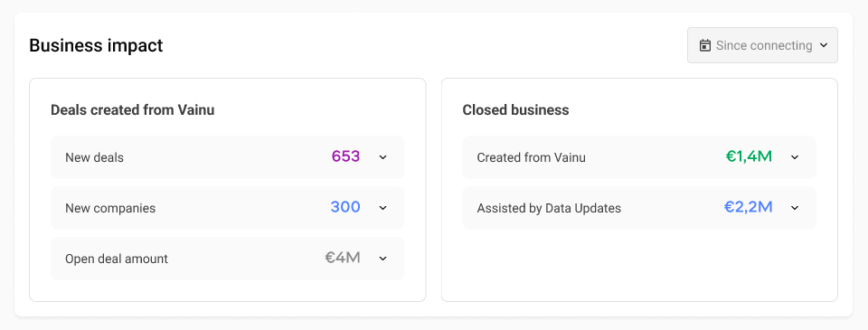Click the Deals created from Vainu heading

click(x=132, y=110)
